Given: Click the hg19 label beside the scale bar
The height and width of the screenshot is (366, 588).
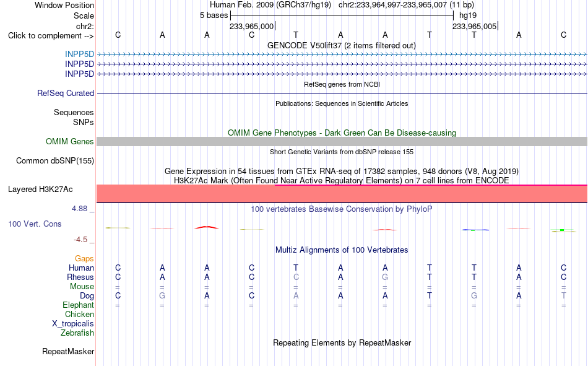Looking at the screenshot, I should tap(468, 15).
